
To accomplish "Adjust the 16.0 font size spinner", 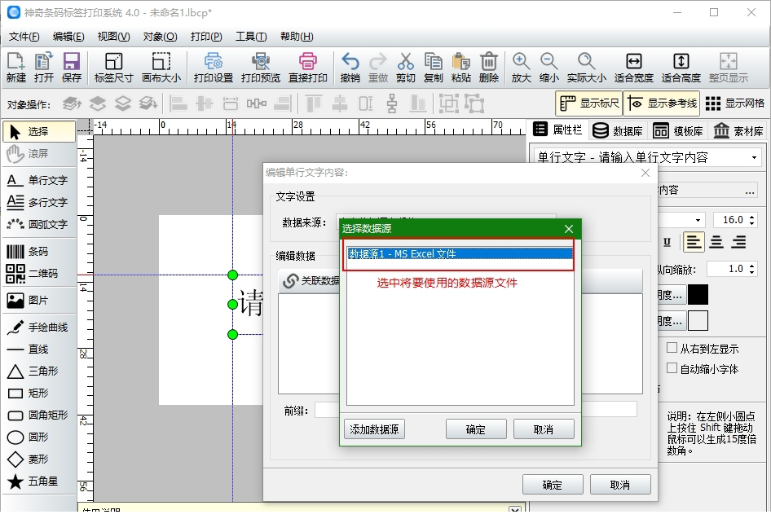I will (753, 220).
